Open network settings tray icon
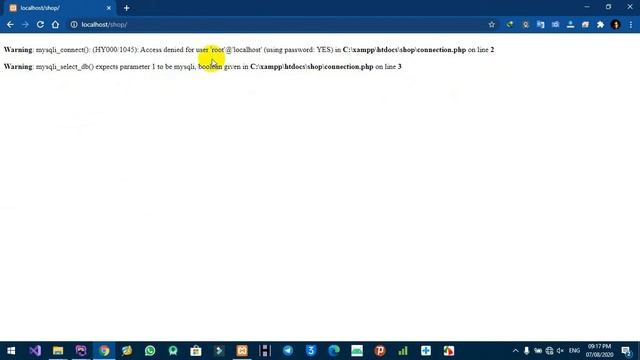This screenshot has width=640, height=360. (x=549, y=351)
